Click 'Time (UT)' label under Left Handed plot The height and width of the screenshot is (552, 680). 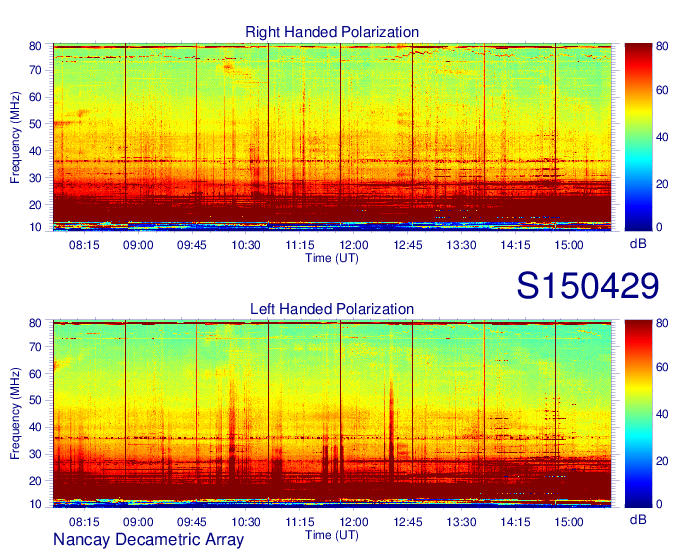332,535
